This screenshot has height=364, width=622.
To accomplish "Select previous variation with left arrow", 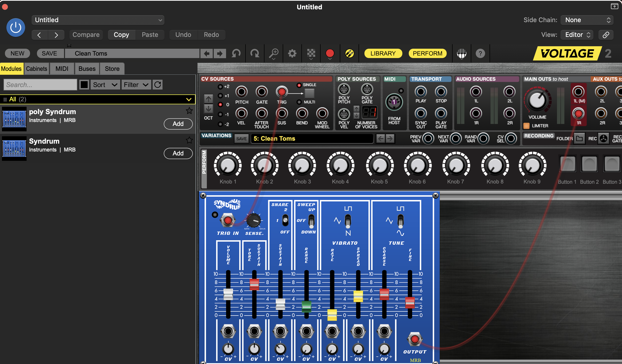I will (381, 139).
